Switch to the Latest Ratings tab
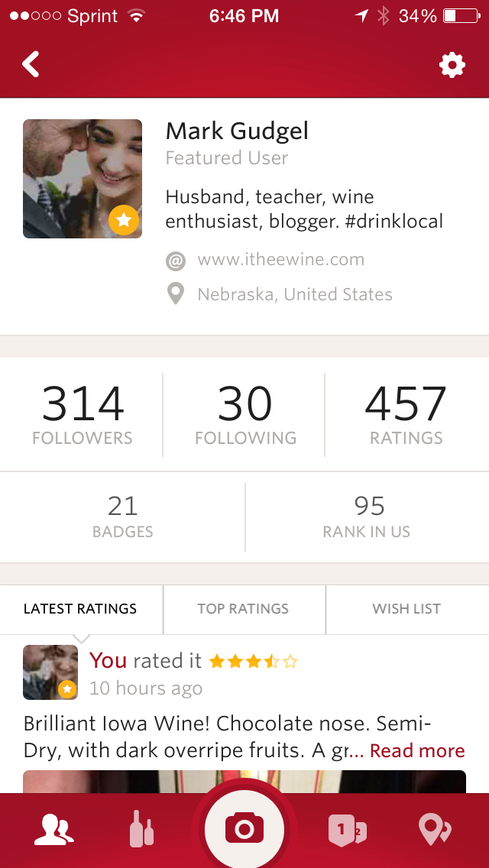The image size is (489, 868). pyautogui.click(x=80, y=609)
